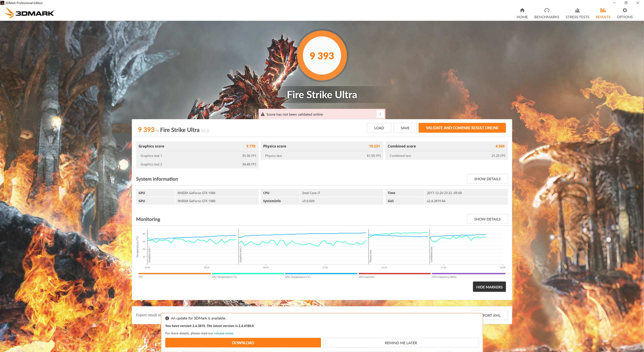Click the '9 393 IN Fire Strike Ultra' result title

pos(173,130)
